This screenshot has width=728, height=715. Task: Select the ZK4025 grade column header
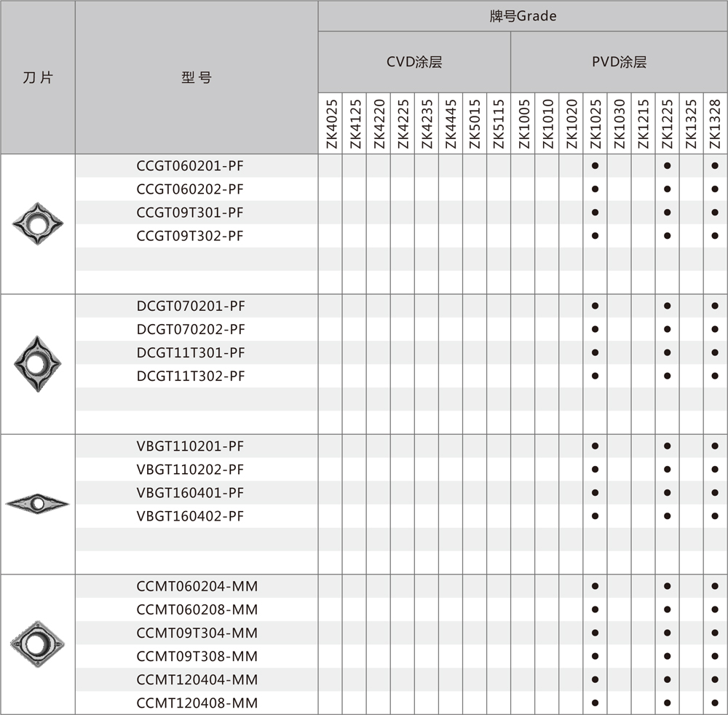click(x=331, y=124)
